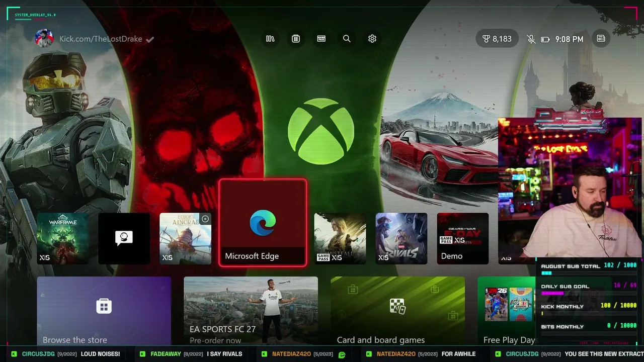This screenshot has width=644, height=362.
Task: Open the Microsoft Store icon in top bar
Action: (296, 39)
